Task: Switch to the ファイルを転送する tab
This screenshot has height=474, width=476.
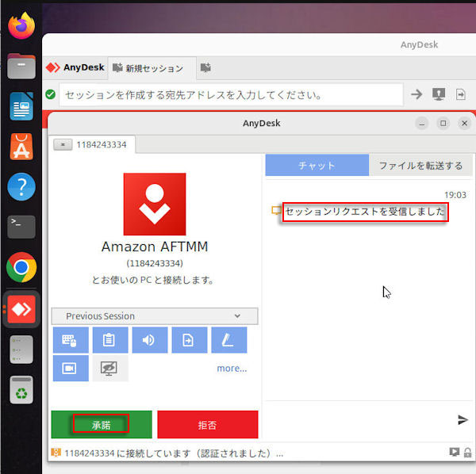Action: click(x=420, y=166)
